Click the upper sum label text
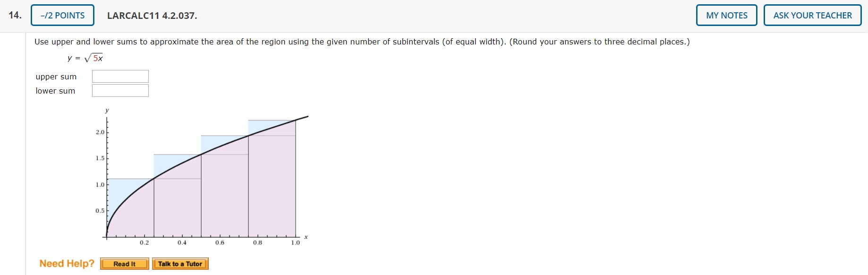Image resolution: width=868 pixels, height=275 pixels. [56, 77]
